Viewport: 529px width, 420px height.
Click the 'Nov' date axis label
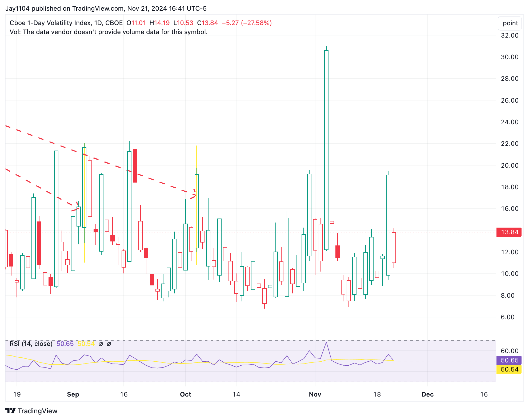pyautogui.click(x=315, y=394)
